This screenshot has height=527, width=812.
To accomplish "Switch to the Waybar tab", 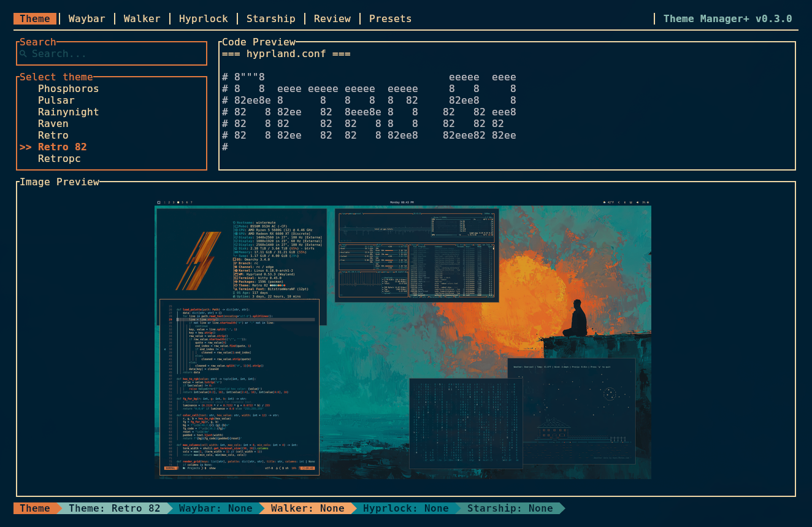I will pos(86,18).
